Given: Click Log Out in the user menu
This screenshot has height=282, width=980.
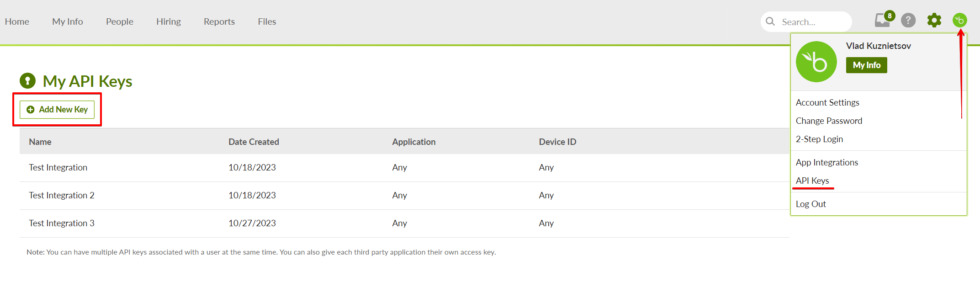Looking at the screenshot, I should point(811,204).
